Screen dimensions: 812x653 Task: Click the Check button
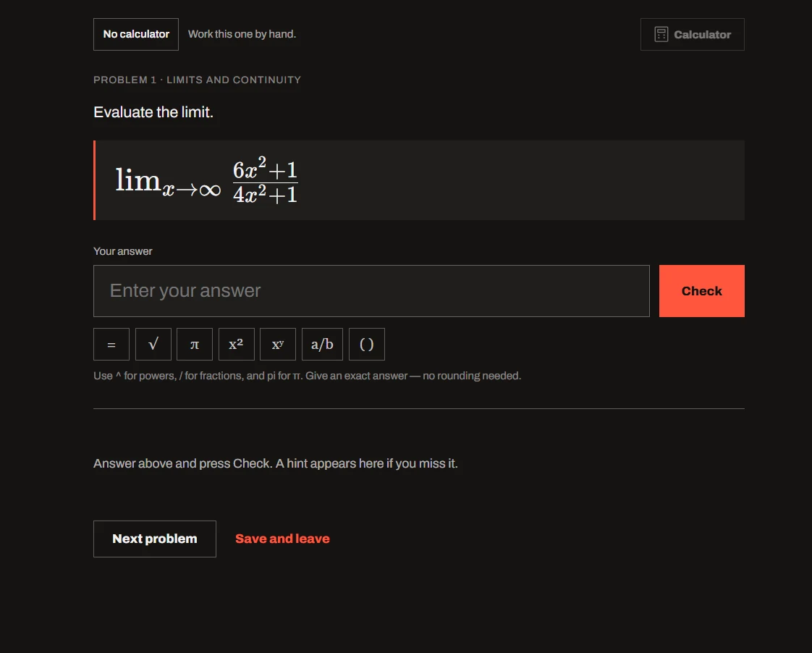(x=702, y=291)
